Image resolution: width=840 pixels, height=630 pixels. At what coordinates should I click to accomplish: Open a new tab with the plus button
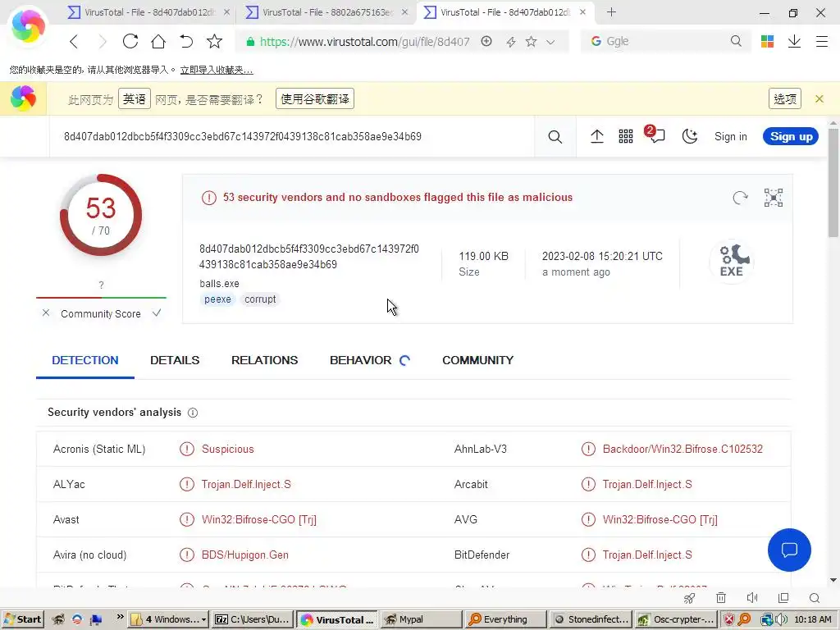point(611,11)
